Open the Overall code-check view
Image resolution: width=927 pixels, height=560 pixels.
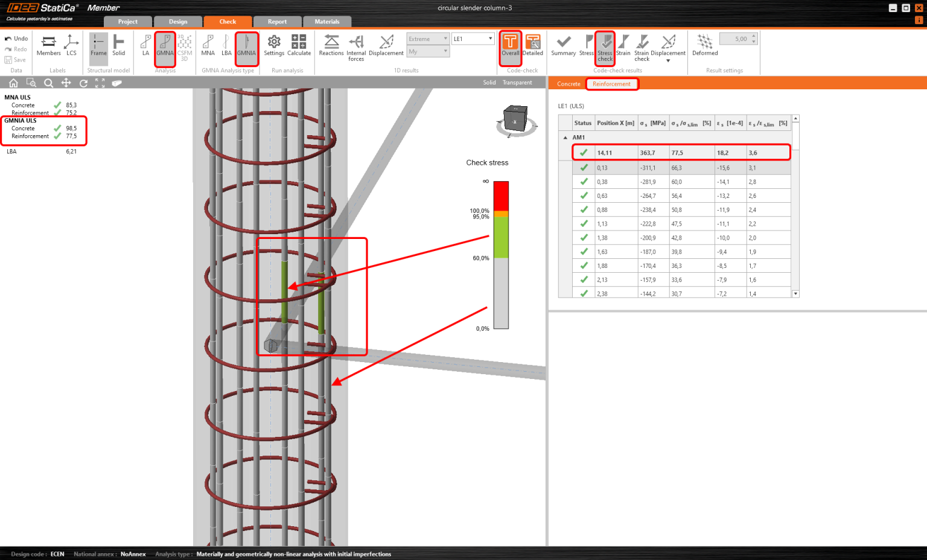point(510,47)
